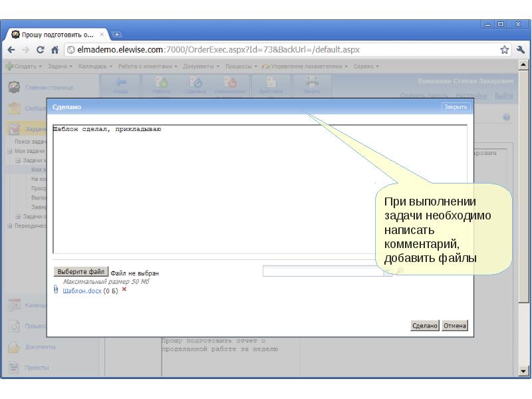This screenshot has width=532, height=399.
Task: Open the browser wrench settings menu
Action: coord(519,50)
